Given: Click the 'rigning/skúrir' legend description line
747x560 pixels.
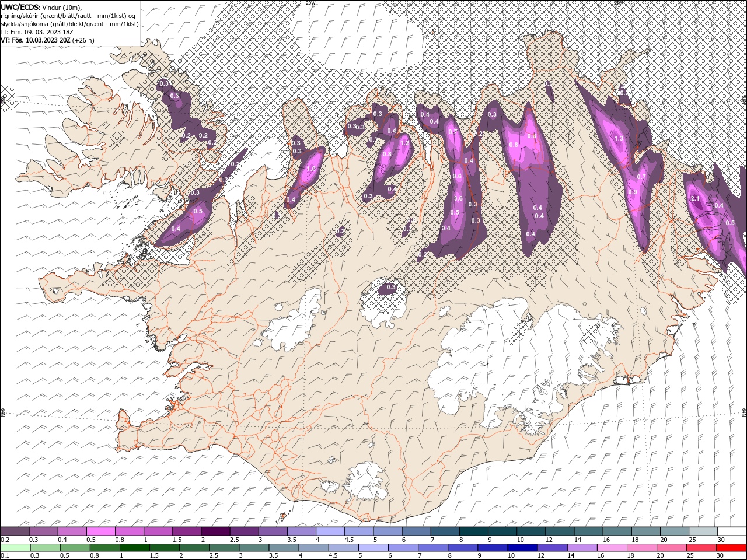Looking at the screenshot, I should (x=69, y=16).
